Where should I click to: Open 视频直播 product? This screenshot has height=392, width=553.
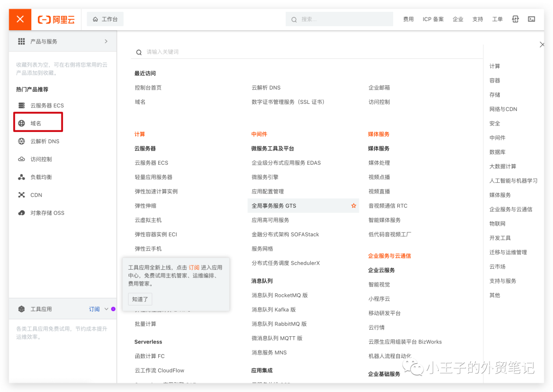[379, 191]
